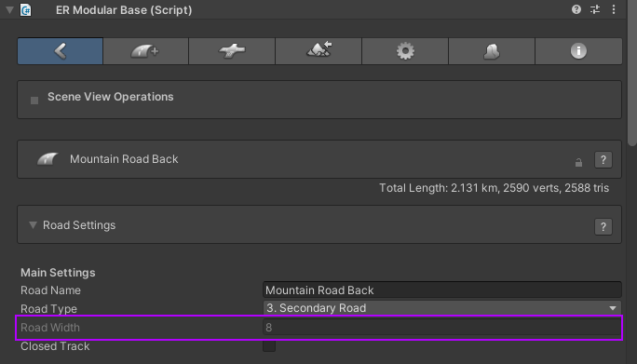Viewport: 637px width, 364px height.
Task: Open the component presets icon
Action: 595,9
